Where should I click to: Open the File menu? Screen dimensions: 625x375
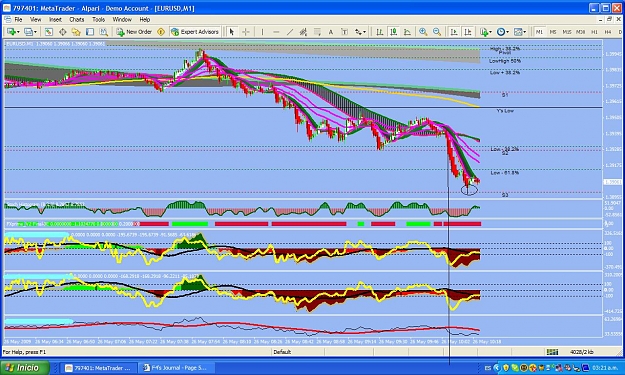pos(18,19)
